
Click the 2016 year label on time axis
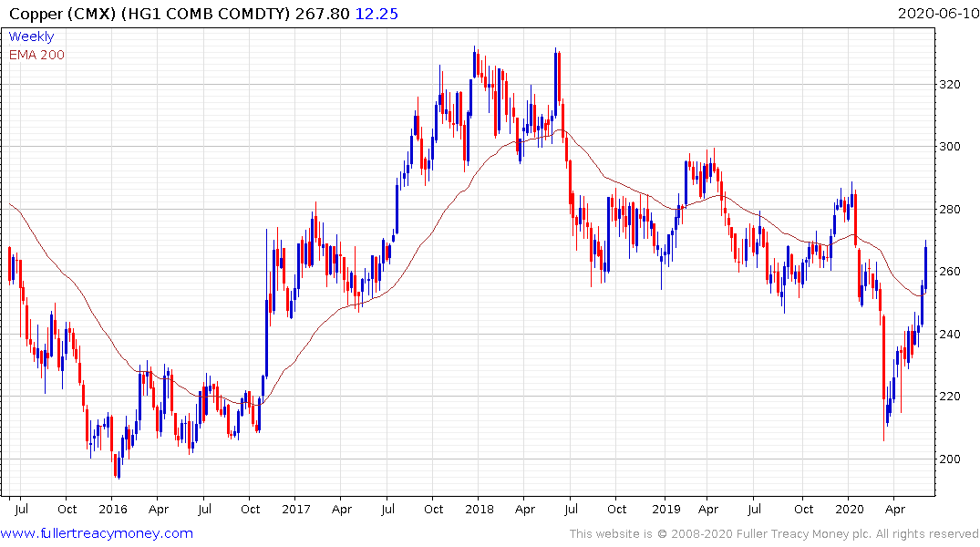tap(113, 509)
